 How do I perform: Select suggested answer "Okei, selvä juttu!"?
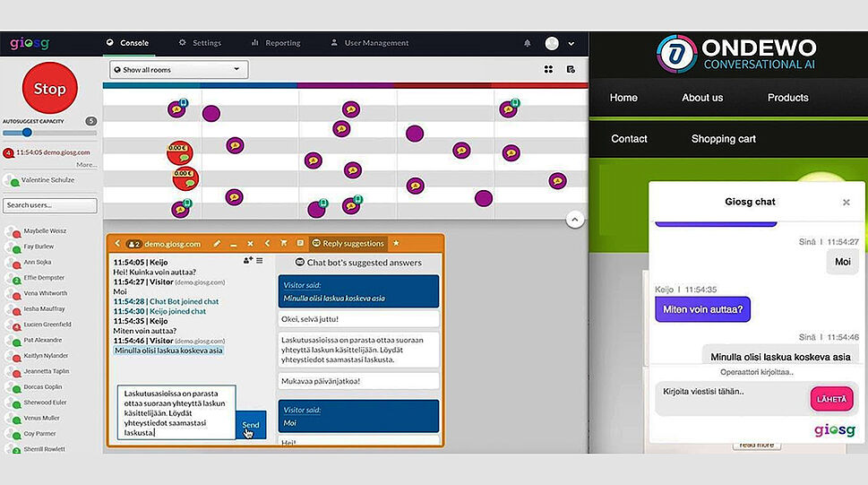click(358, 319)
